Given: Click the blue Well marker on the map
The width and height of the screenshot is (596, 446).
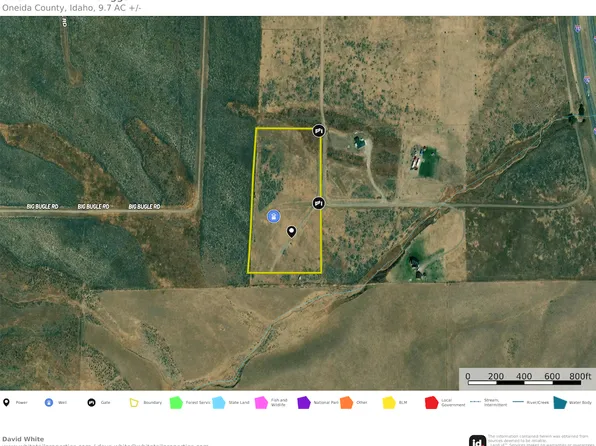Looking at the screenshot, I should pos(273,216).
